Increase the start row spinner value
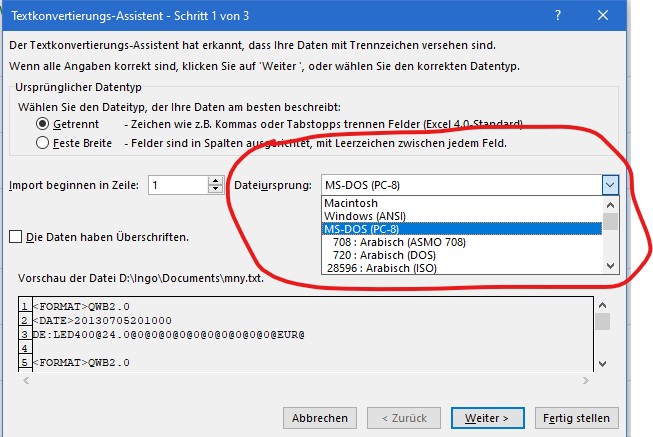 click(215, 180)
